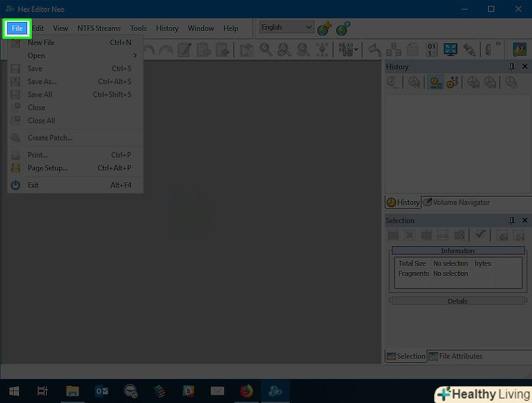532x403 pixels.
Task: Expand the Open submenu arrow
Action: pos(135,56)
